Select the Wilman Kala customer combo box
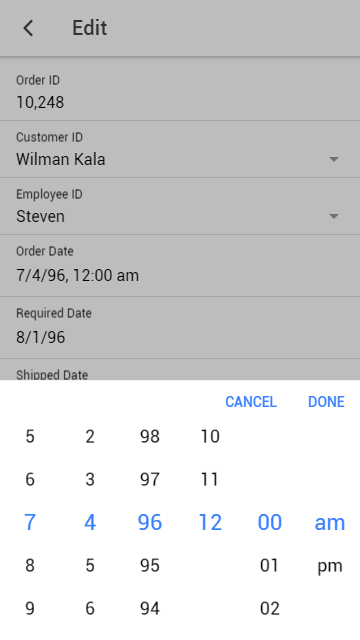Screen dimensions: 360x640 pyautogui.click(x=180, y=149)
